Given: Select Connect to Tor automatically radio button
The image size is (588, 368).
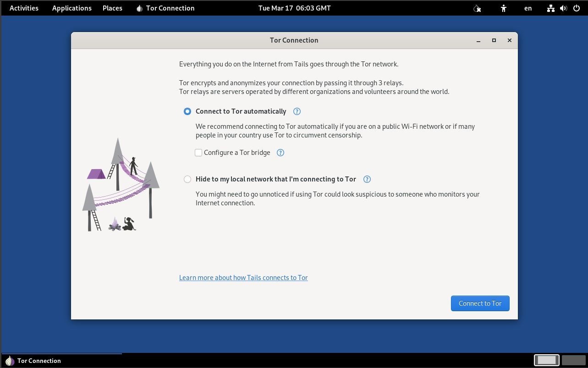Looking at the screenshot, I should click(187, 111).
